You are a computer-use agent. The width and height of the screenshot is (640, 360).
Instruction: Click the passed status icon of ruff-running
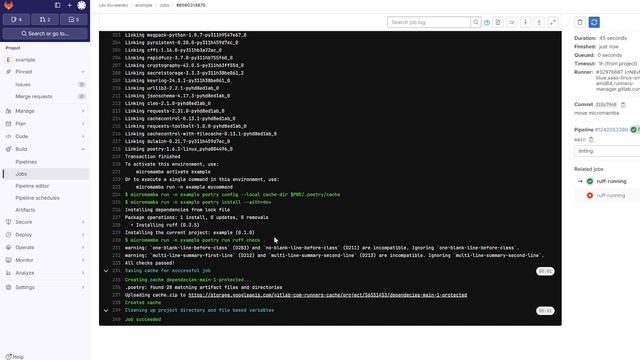590,181
